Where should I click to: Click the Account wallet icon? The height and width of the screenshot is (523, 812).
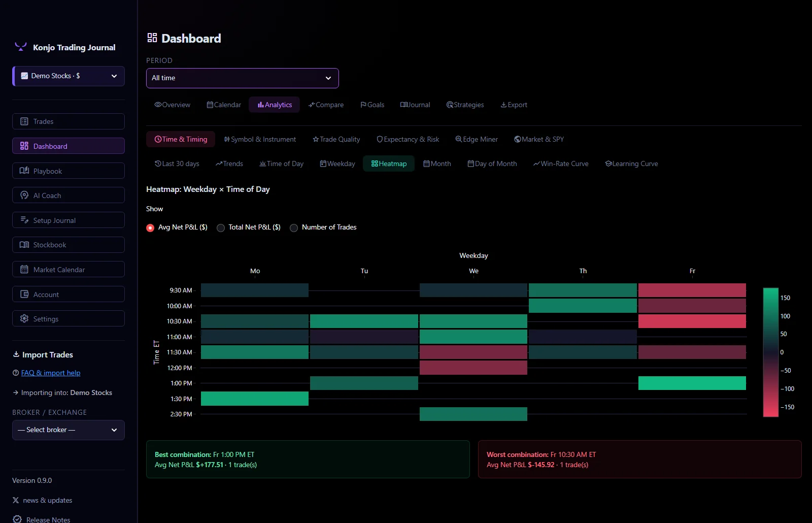pos(24,295)
